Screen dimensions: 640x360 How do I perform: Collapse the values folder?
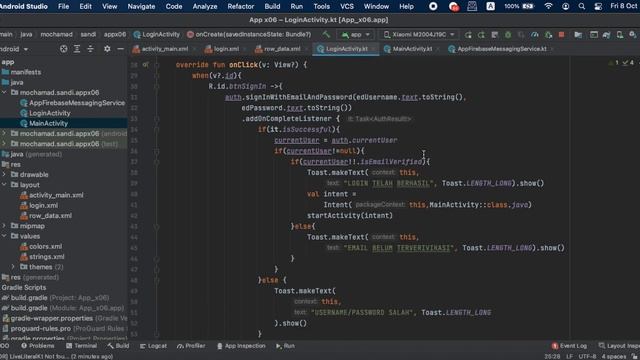pos(4,236)
